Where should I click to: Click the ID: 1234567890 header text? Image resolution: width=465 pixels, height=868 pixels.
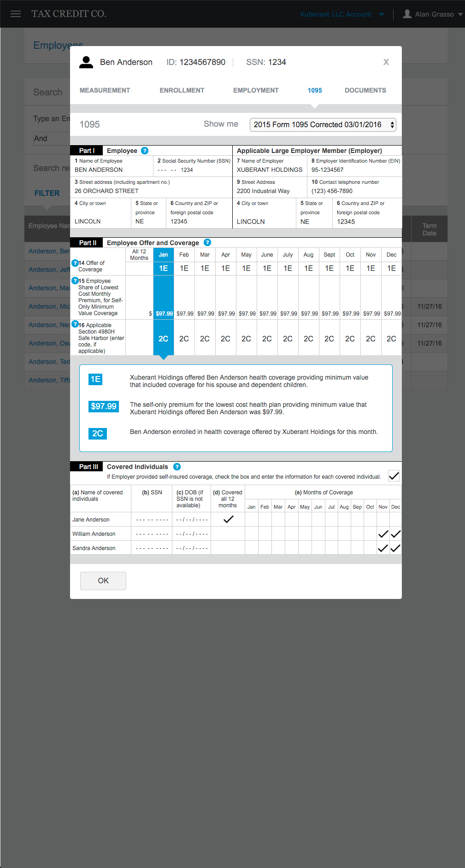[196, 62]
